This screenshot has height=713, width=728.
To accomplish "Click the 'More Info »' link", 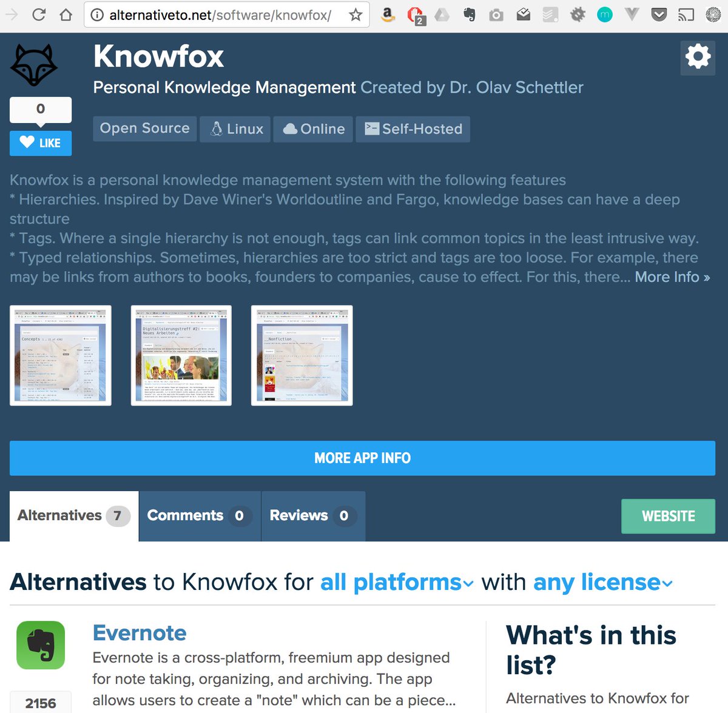I will (x=672, y=277).
